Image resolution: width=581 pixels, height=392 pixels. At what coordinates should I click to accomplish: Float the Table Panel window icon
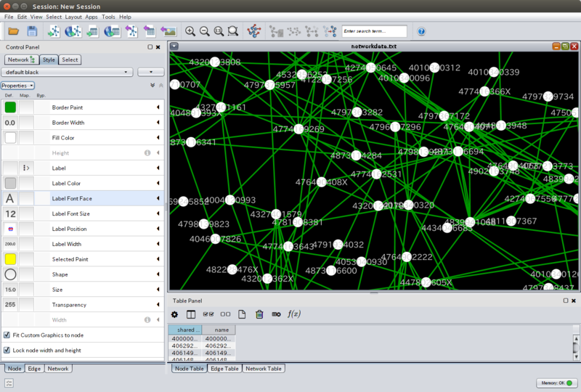(566, 301)
